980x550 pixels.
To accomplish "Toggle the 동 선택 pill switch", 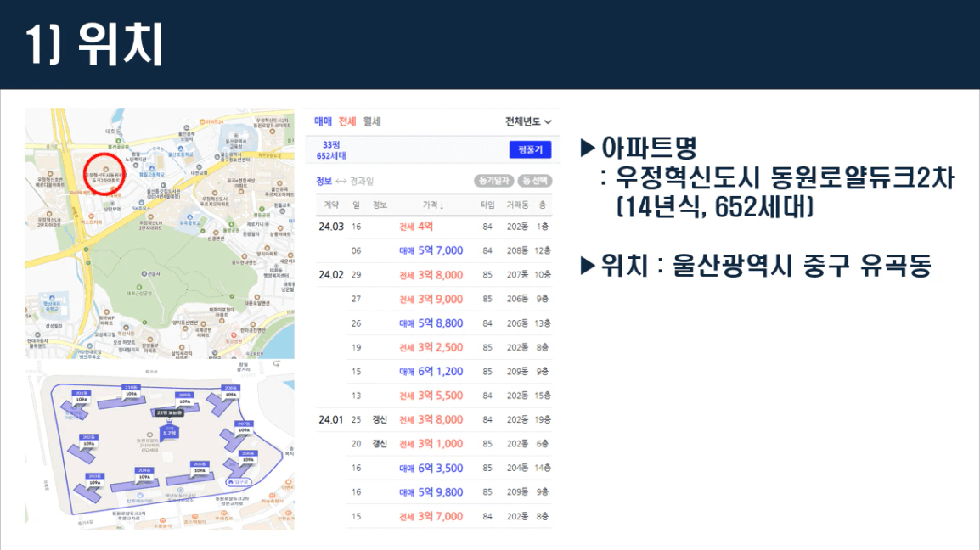I will 534,181.
